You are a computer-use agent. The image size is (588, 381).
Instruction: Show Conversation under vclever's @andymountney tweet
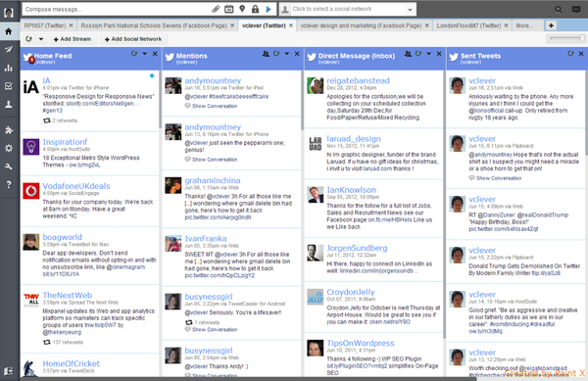pos(499,178)
